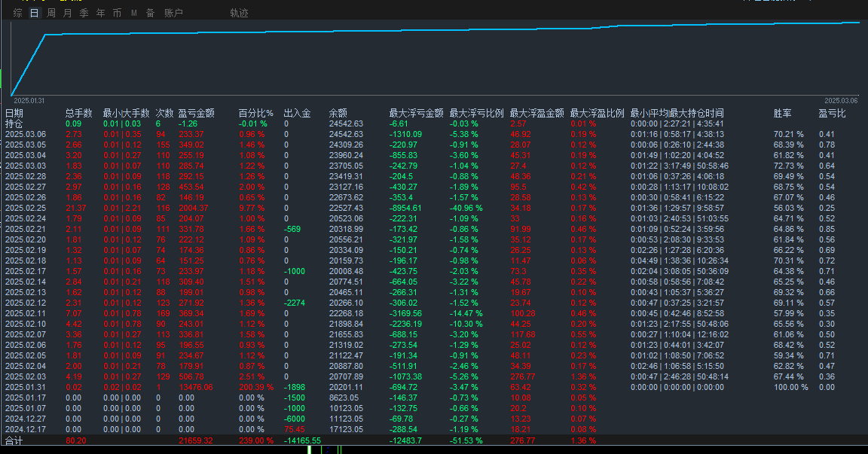Open the 周 weekly tab

click(51, 13)
